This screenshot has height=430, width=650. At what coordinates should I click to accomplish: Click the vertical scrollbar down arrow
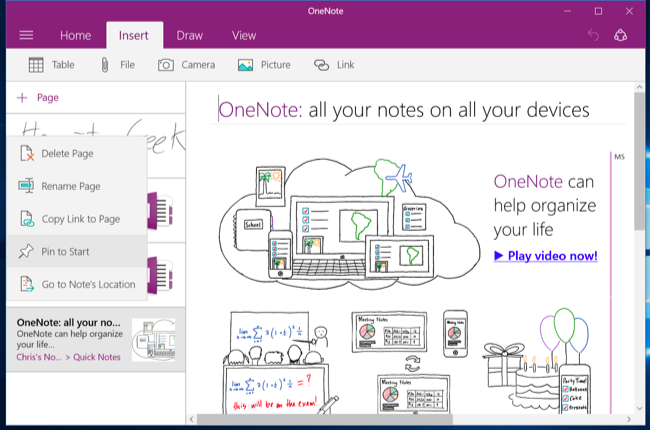(x=639, y=408)
